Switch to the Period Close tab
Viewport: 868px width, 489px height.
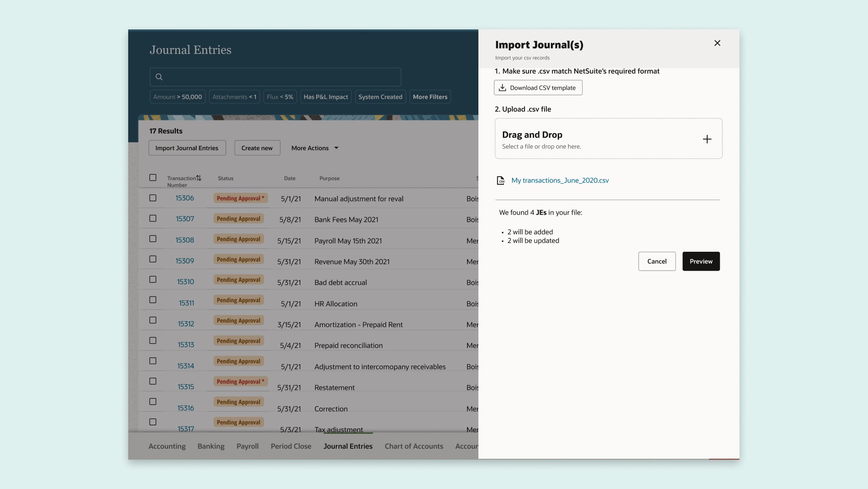point(291,446)
